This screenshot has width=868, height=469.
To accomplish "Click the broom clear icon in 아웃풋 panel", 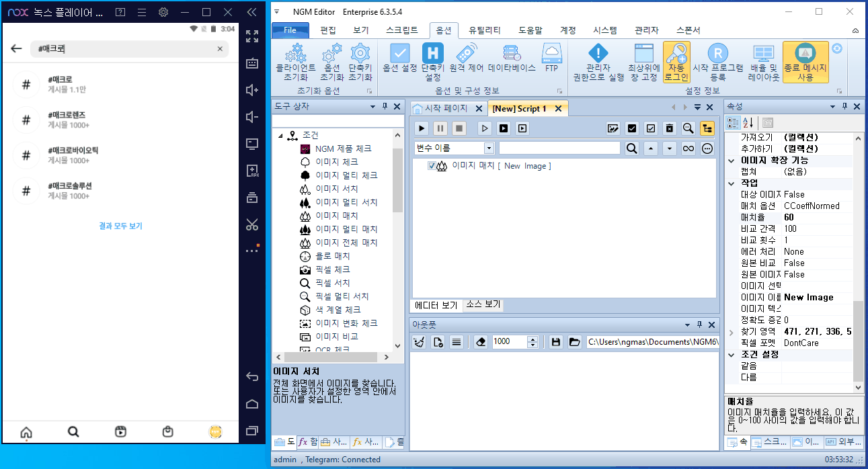I will click(x=420, y=342).
